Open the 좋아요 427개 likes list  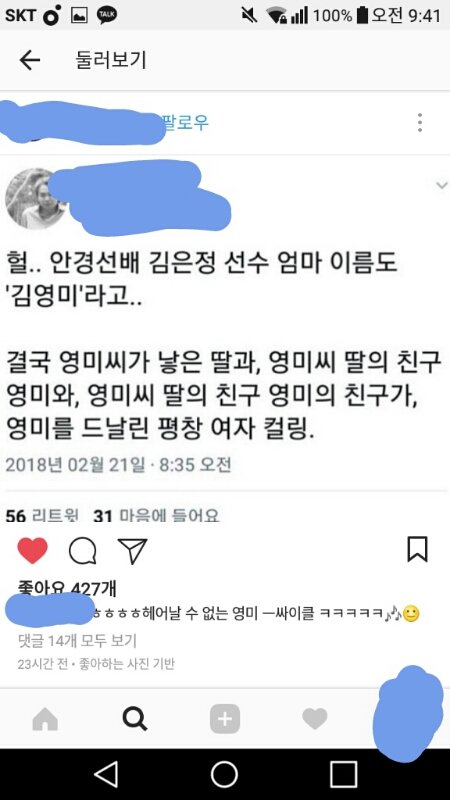[x=67, y=588]
